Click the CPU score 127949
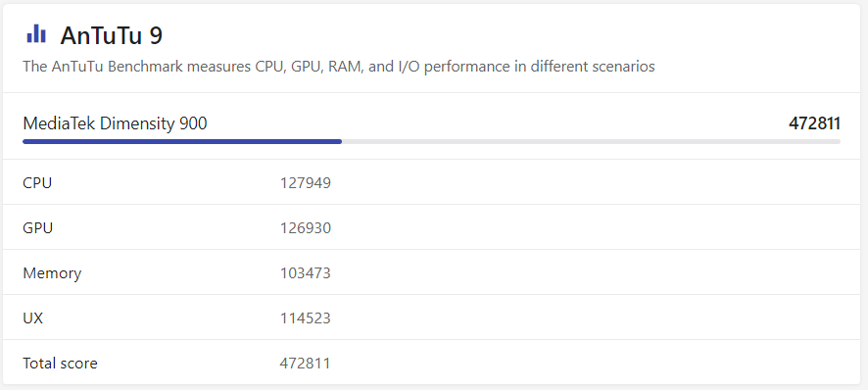This screenshot has width=868, height=390. click(306, 183)
